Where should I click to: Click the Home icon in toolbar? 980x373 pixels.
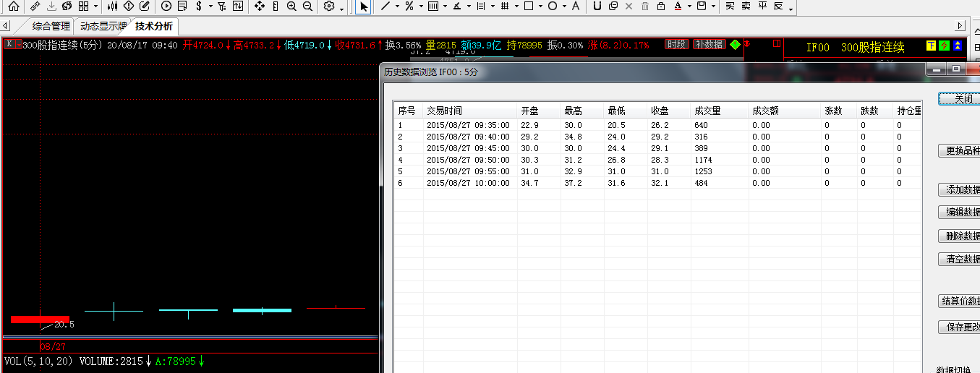click(x=13, y=7)
